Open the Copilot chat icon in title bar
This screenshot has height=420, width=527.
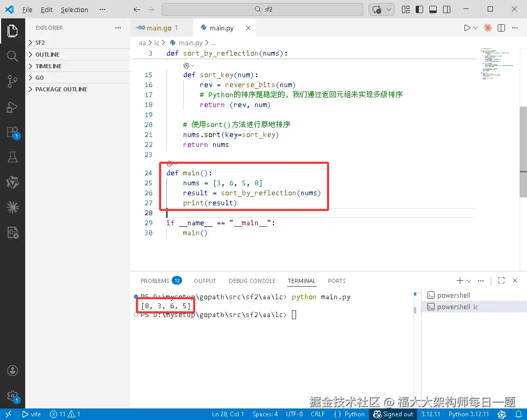pos(377,9)
